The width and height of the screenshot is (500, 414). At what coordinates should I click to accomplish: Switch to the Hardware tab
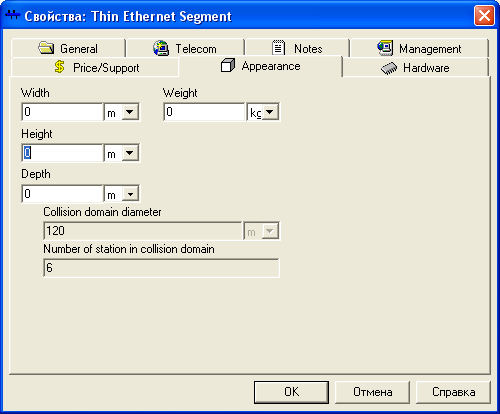tap(415, 68)
